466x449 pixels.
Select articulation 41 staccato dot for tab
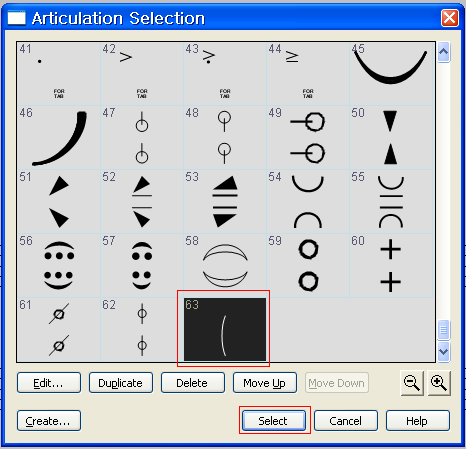[x=59, y=74]
